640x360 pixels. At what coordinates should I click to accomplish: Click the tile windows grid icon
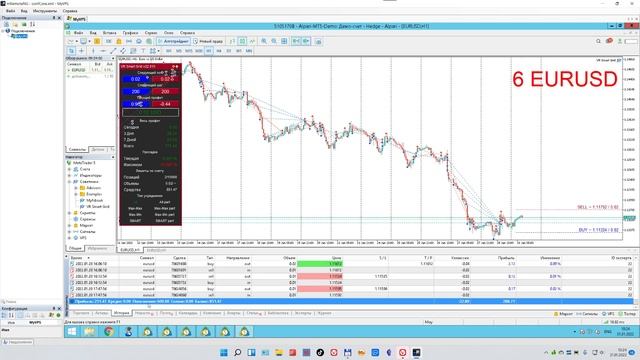284,41
